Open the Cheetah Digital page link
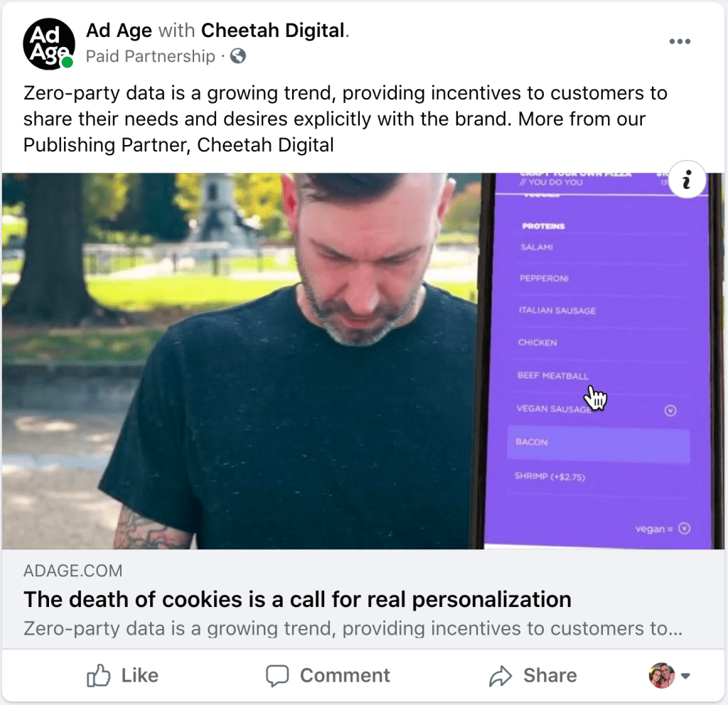Image resolution: width=728 pixels, height=705 pixels. coord(273,31)
